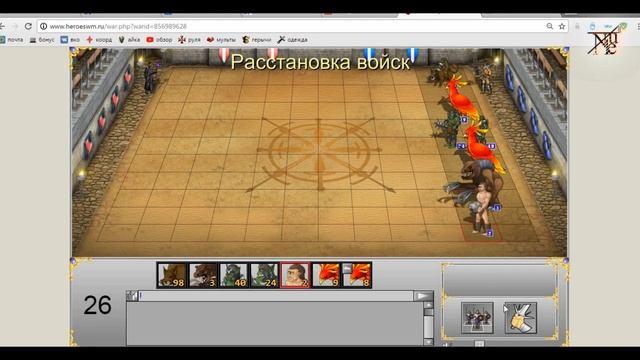Click the gauntlet sword start battle icon
This screenshot has width=640, height=360.
coord(520,318)
